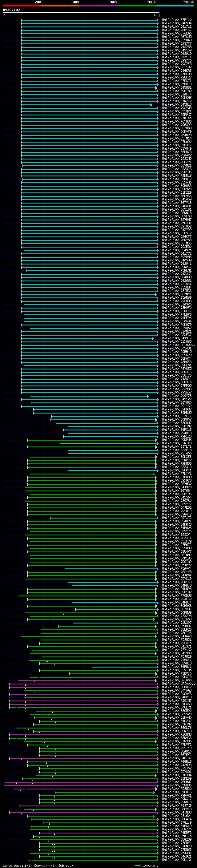Open UniRef100_B4FTG7 hit
Screen dimensions: 197x868
(x=176, y=758)
